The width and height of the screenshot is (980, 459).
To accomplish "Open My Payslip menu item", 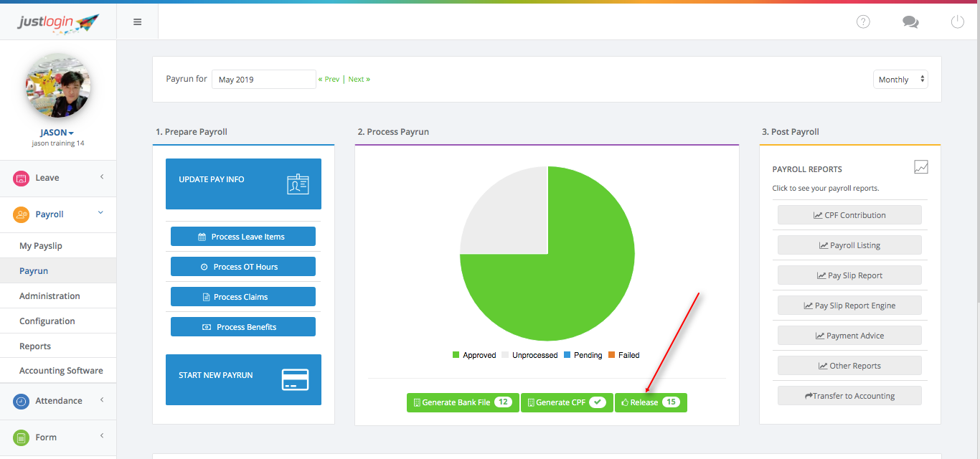I will [58, 246].
